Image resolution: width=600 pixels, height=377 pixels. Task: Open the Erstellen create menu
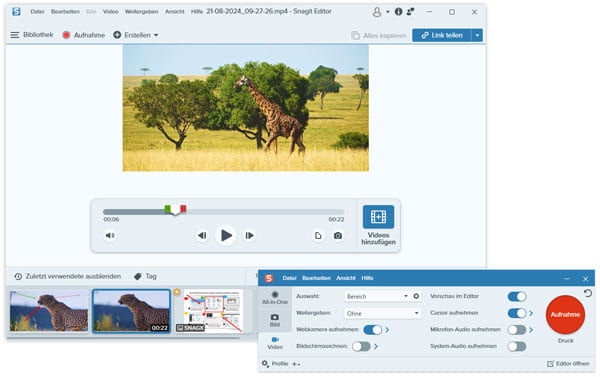tap(136, 35)
